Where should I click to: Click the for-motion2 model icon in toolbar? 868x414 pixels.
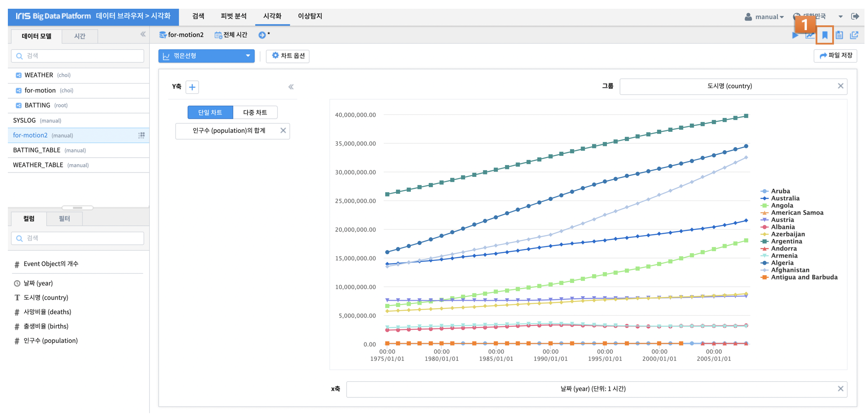(163, 35)
